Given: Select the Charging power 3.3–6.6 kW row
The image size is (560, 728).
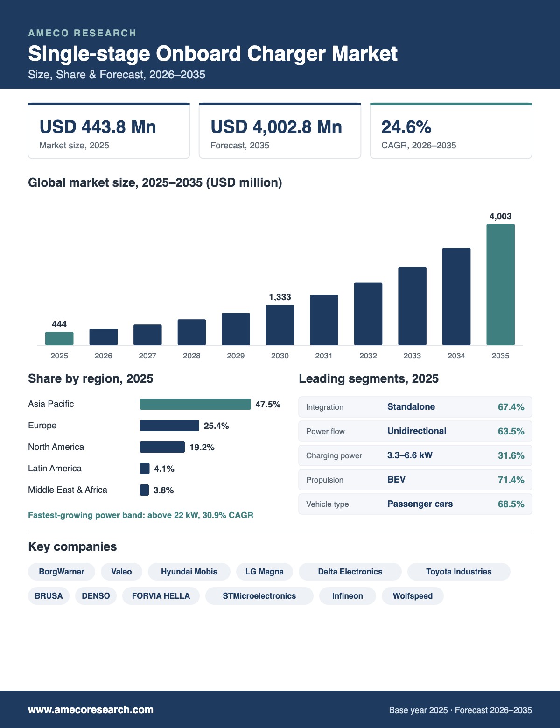Looking at the screenshot, I should tap(415, 455).
